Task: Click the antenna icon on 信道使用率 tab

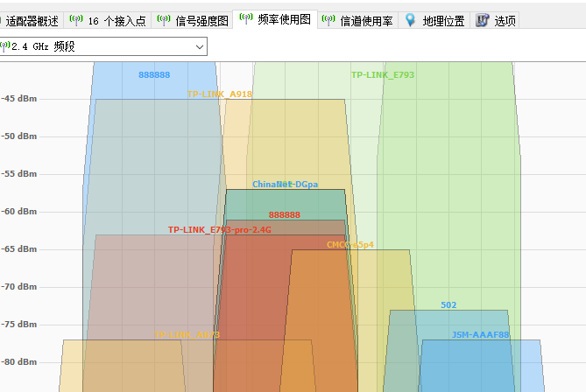Action: pyautogui.click(x=328, y=20)
